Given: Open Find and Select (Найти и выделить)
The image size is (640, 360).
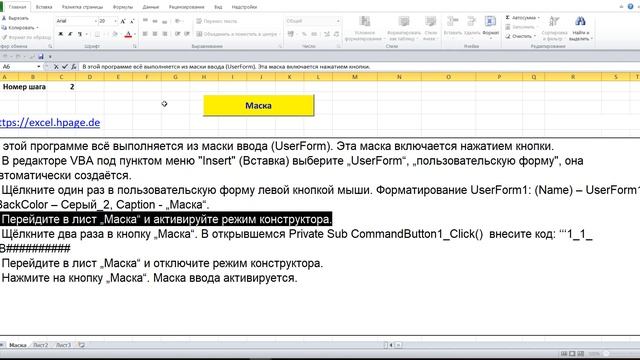Looking at the screenshot, I should point(580,28).
